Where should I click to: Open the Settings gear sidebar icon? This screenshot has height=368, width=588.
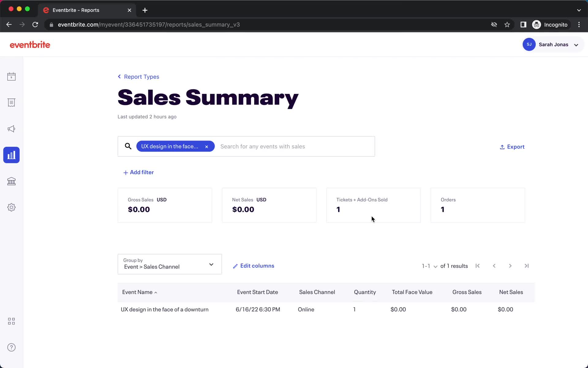11,207
